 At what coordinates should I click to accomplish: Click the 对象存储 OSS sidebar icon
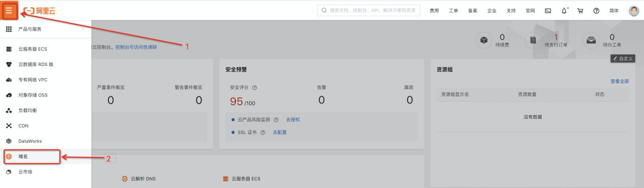[9, 95]
